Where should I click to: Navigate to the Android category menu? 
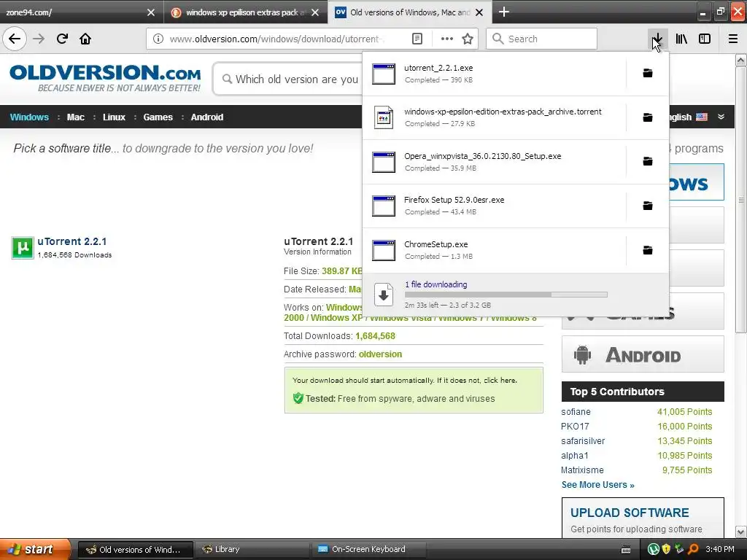(x=206, y=117)
